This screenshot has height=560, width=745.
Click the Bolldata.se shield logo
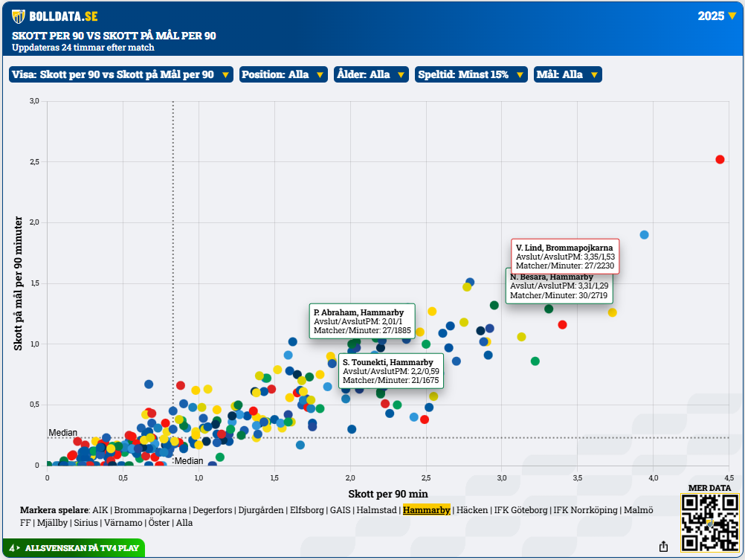coord(19,16)
